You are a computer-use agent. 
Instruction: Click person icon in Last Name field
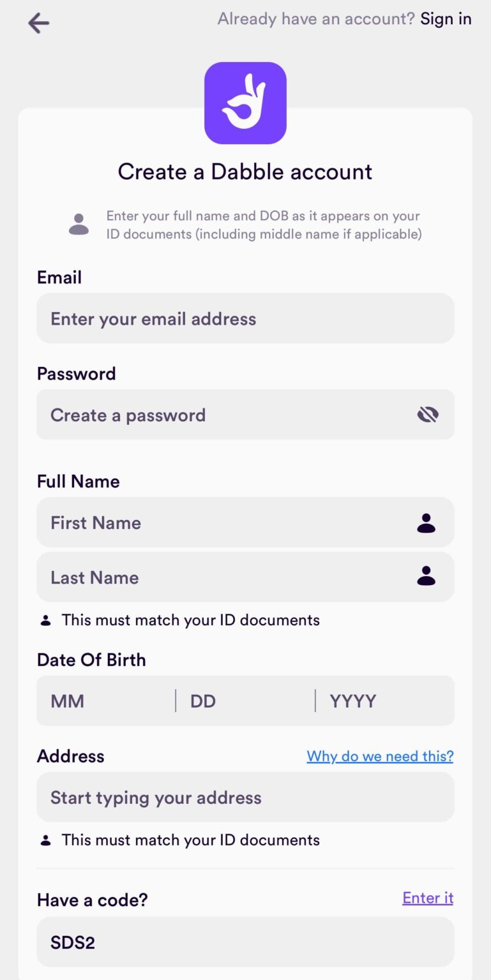click(426, 577)
